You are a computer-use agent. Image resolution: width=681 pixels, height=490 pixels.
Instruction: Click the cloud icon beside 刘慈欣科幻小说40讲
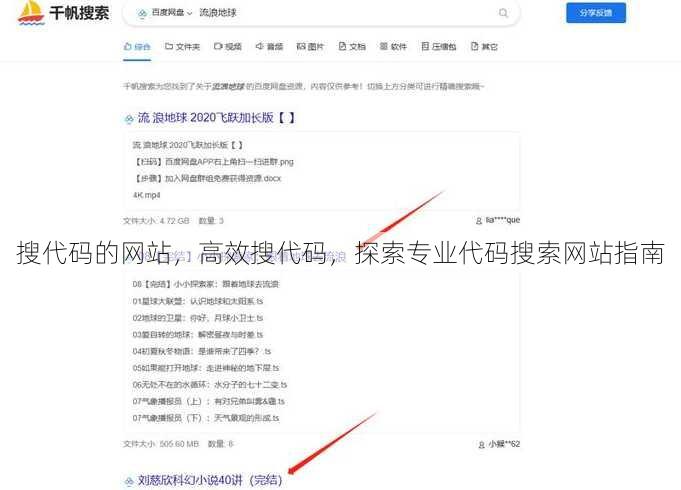click(x=129, y=481)
